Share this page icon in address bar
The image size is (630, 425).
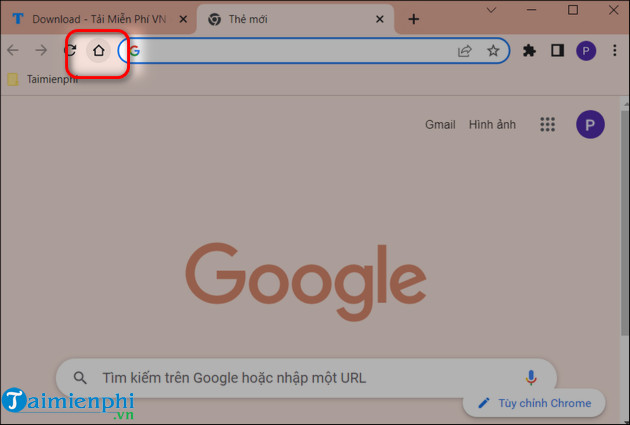click(x=464, y=51)
